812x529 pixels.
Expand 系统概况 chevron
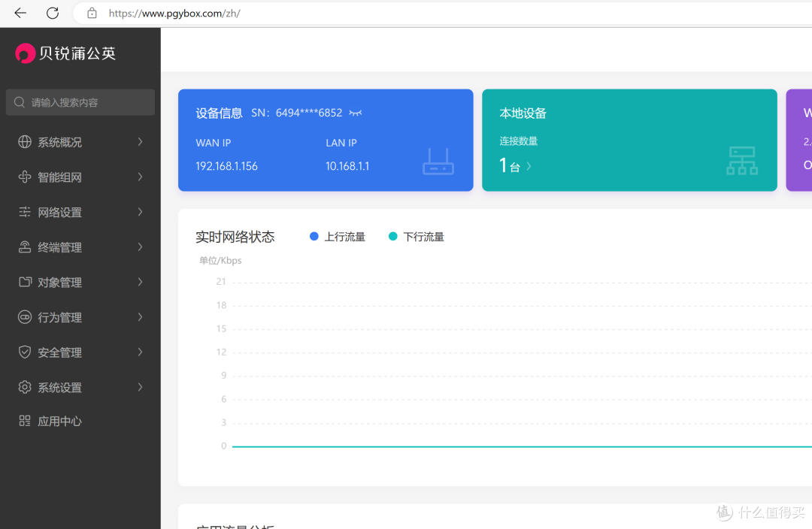(140, 142)
